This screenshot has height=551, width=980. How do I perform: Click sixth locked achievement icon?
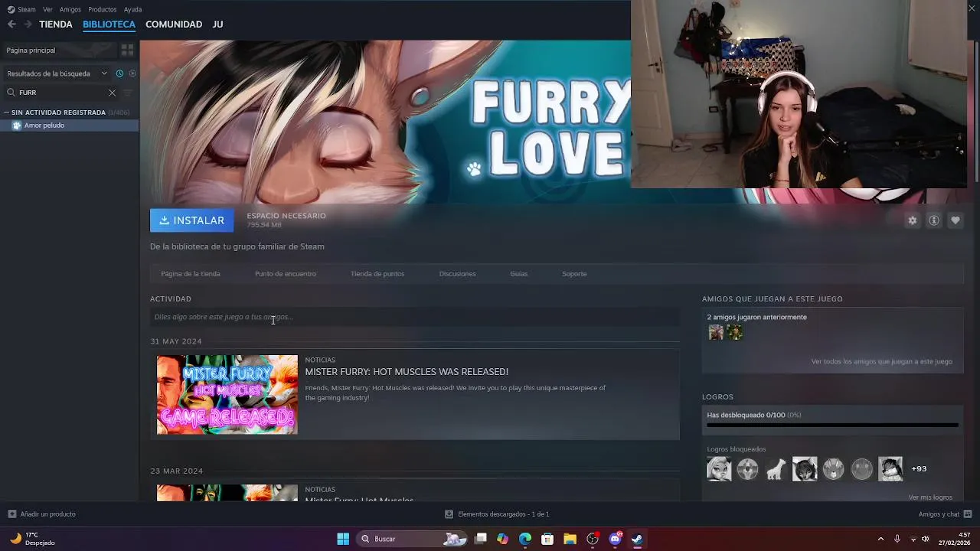pos(862,468)
